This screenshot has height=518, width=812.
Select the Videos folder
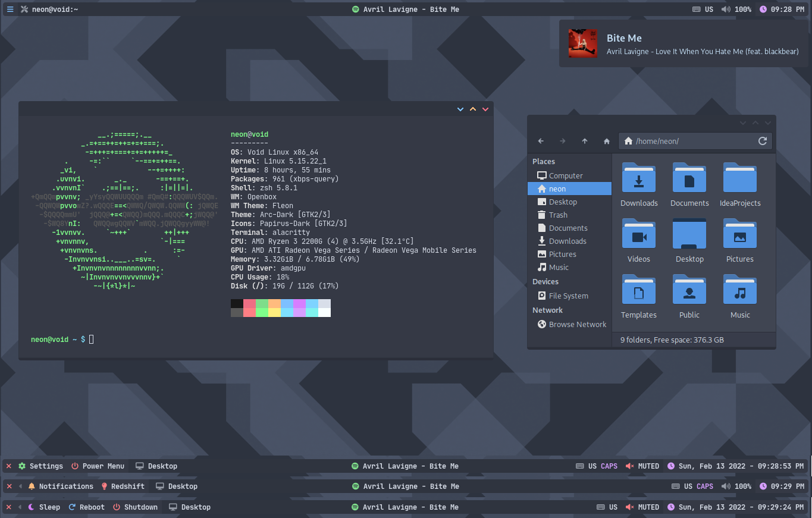[x=639, y=233]
